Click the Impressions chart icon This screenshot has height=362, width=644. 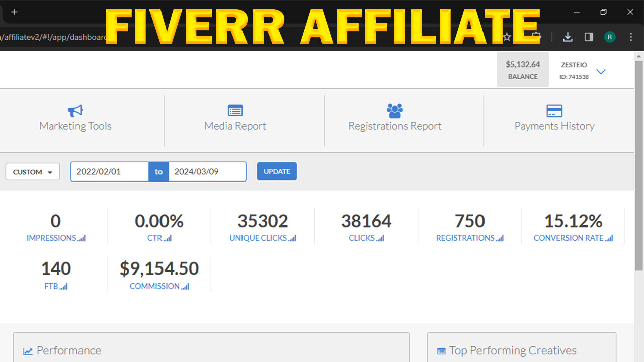coord(82,238)
